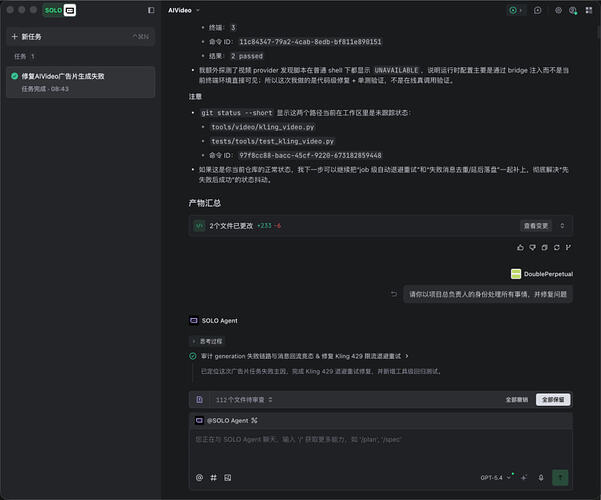
Task: Click command ID 11c84347-79a2-4cab-8edb-bf811e898151
Action: 310,42
